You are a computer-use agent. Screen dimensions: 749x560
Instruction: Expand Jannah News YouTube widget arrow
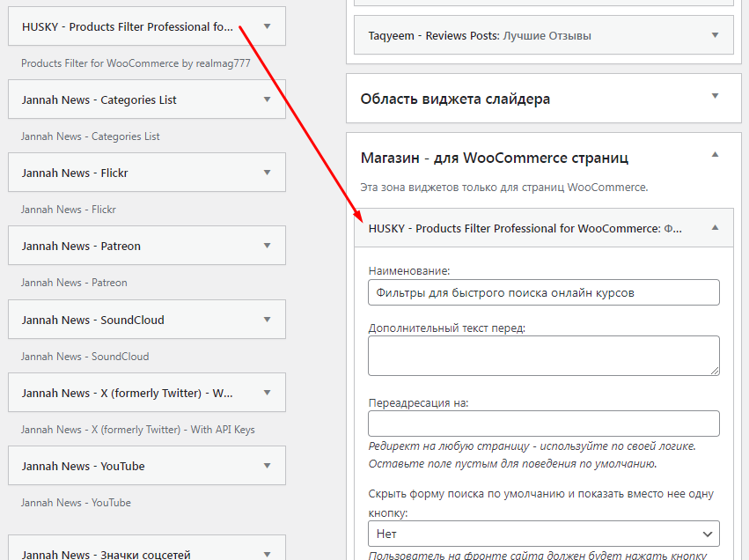click(268, 466)
